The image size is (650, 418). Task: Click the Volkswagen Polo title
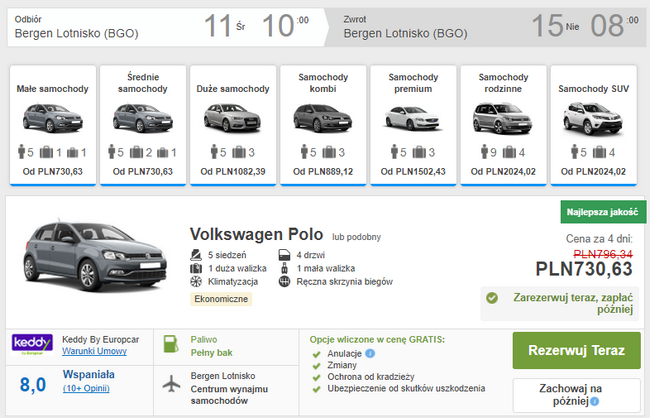(x=256, y=234)
